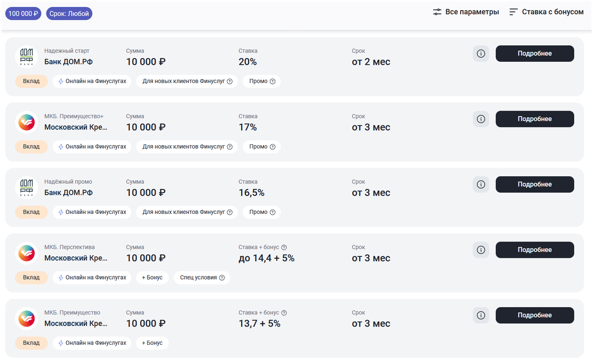The width and height of the screenshot is (593, 364).
Task: Click + Бонус tag in МКБ. Перспектива card
Action: click(153, 278)
